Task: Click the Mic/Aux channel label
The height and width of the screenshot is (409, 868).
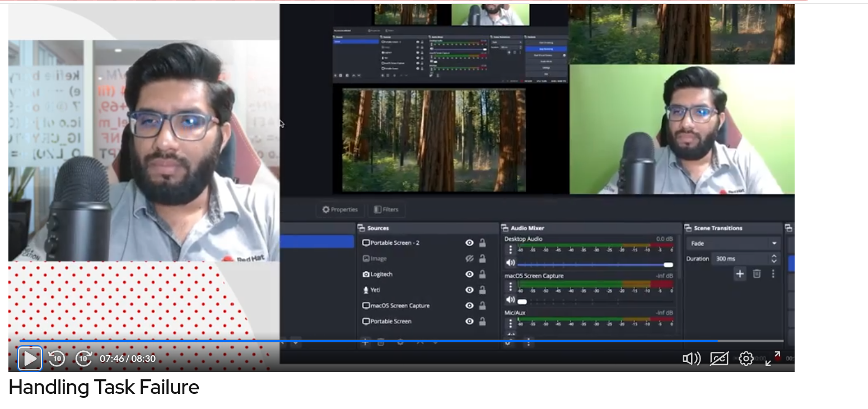Action: point(516,312)
